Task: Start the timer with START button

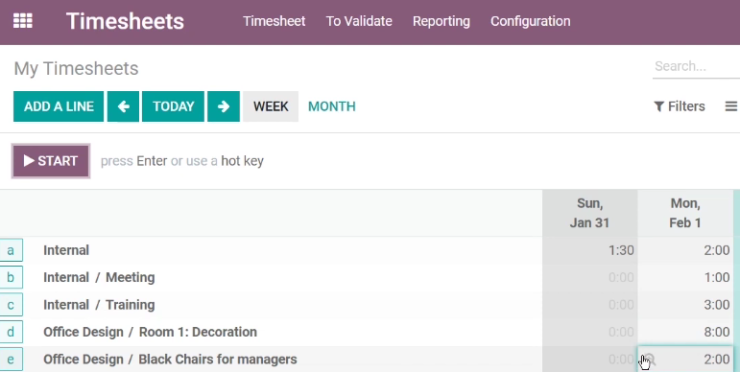Action: [51, 161]
